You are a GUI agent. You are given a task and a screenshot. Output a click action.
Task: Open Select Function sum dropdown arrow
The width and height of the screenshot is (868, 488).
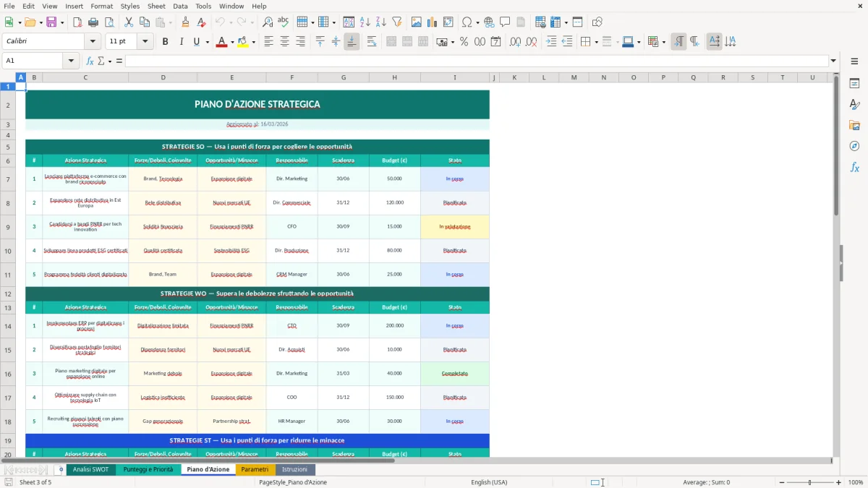[x=110, y=61]
